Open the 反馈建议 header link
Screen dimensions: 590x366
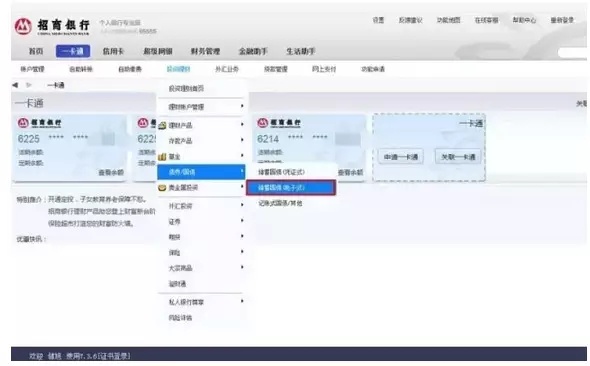pyautogui.click(x=410, y=20)
